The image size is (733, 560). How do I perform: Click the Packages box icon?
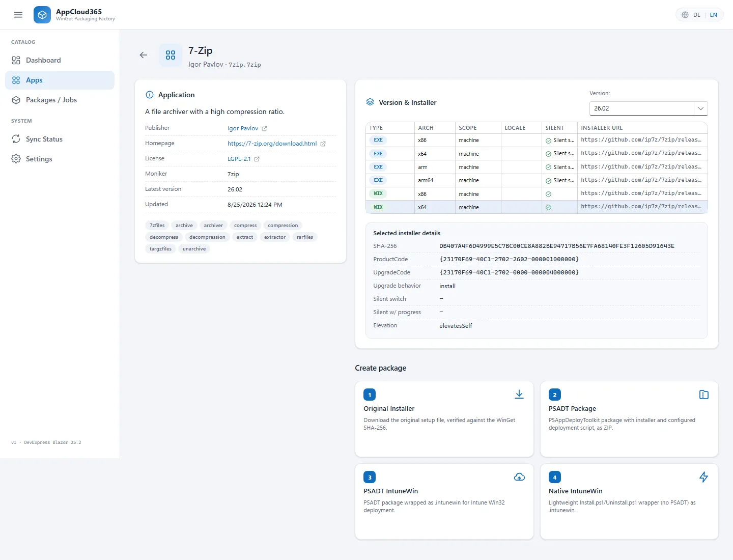click(x=16, y=100)
